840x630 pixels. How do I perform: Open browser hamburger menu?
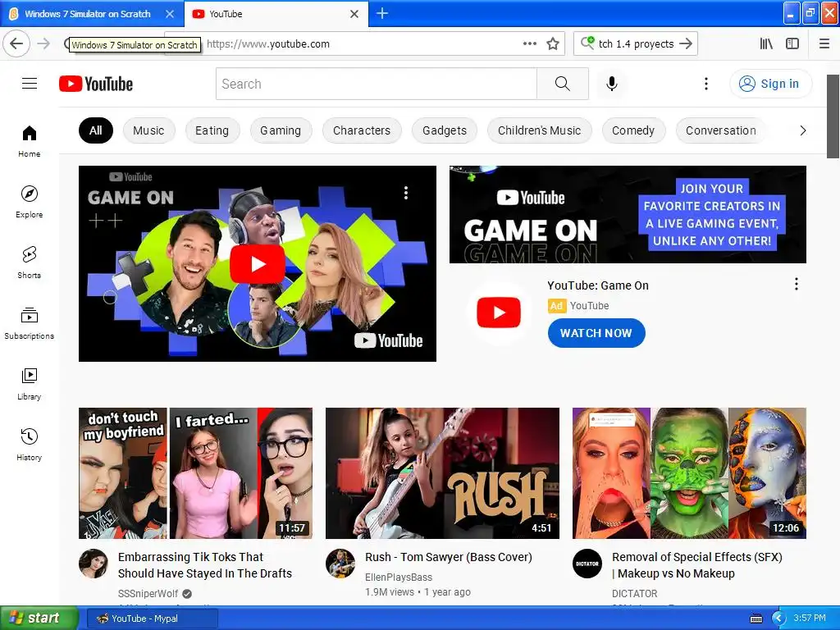click(x=824, y=44)
